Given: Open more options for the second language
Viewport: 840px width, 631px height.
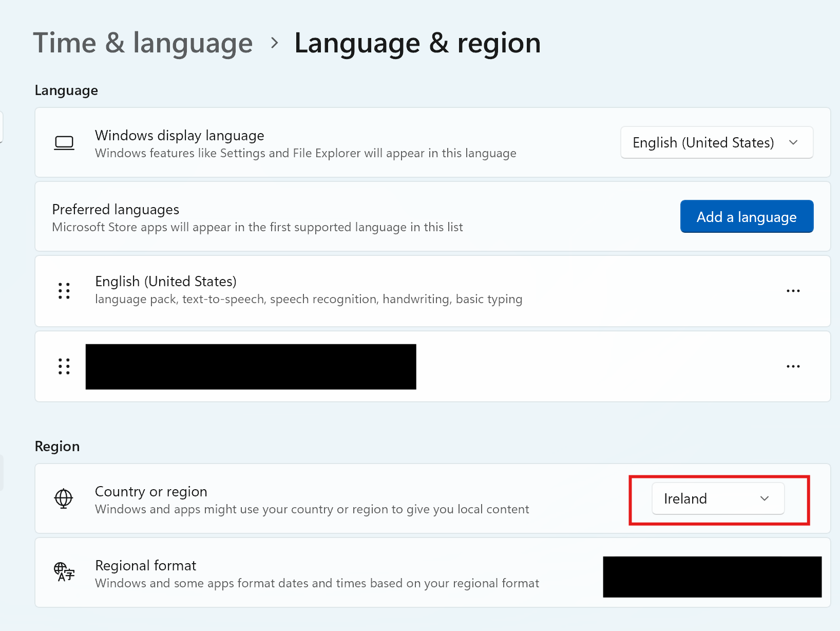Looking at the screenshot, I should point(793,366).
